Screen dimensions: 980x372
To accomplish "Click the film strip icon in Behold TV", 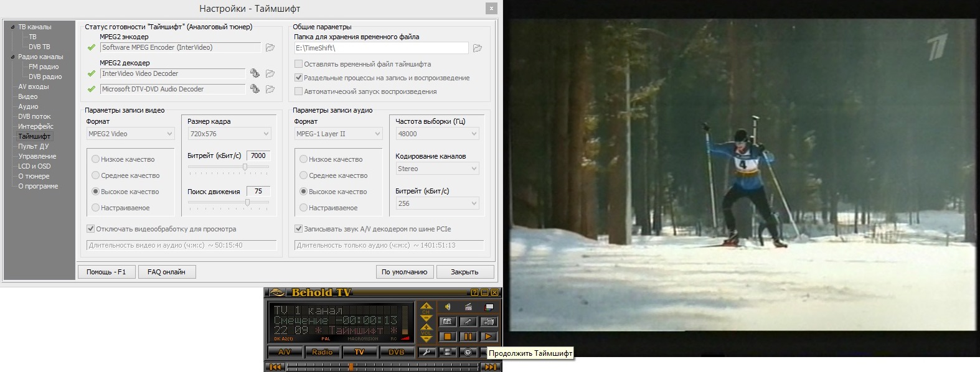I will (447, 352).
